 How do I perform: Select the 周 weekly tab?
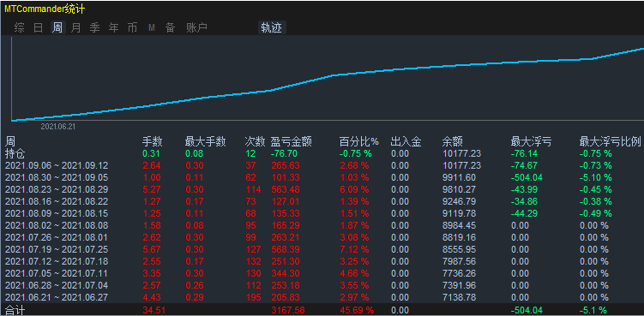[x=57, y=28]
